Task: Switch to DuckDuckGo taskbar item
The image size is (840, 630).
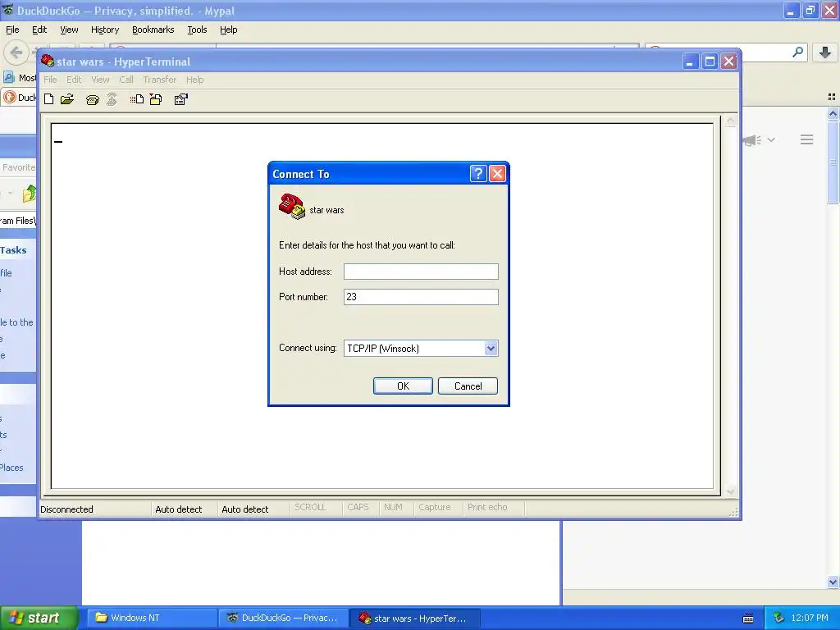Action: 283,618
